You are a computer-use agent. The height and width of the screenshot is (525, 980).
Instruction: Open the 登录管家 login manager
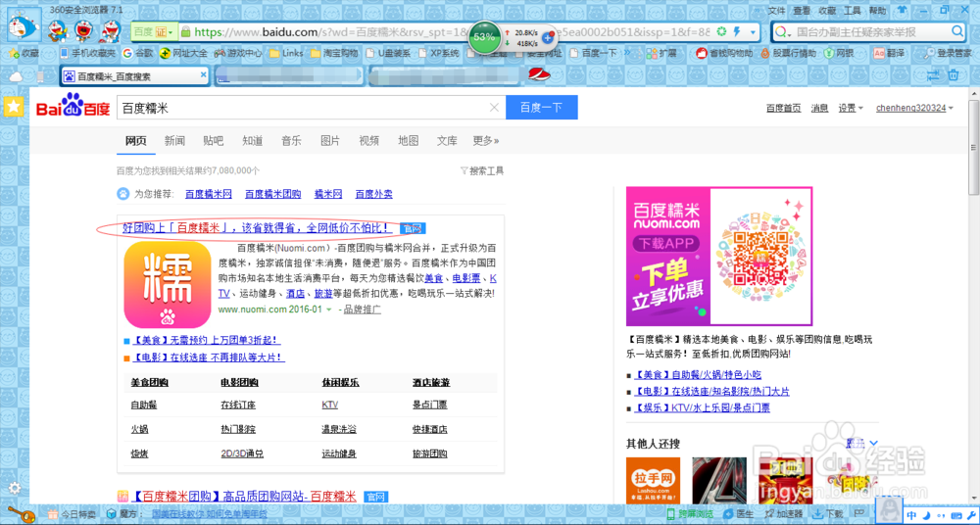[948, 54]
